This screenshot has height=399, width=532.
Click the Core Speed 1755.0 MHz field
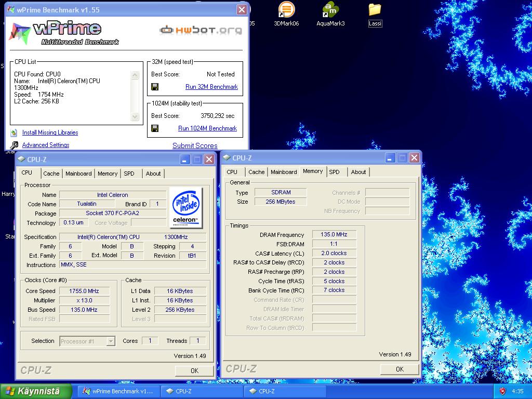(85, 291)
